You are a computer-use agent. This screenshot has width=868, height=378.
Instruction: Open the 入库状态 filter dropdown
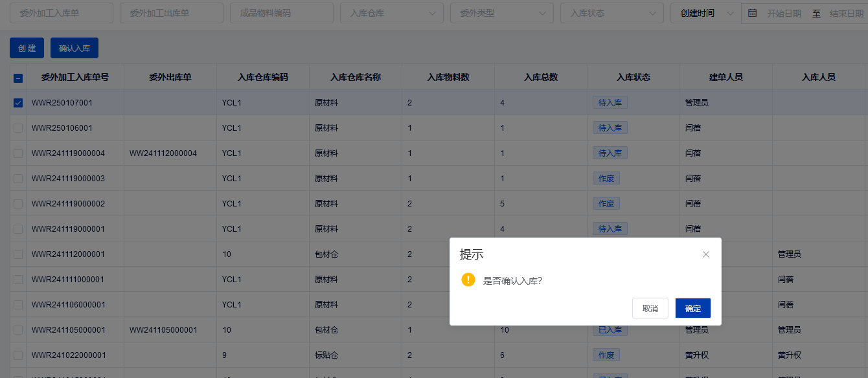(x=611, y=13)
